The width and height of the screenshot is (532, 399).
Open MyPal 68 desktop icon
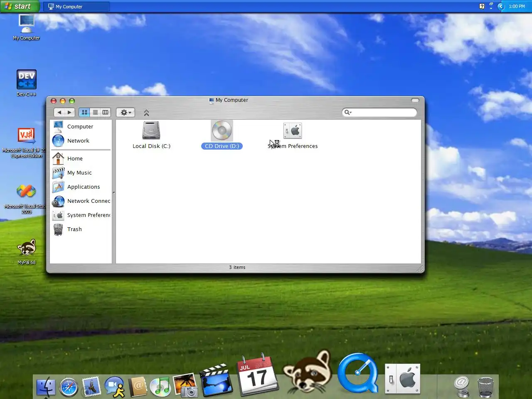pyautogui.click(x=26, y=251)
